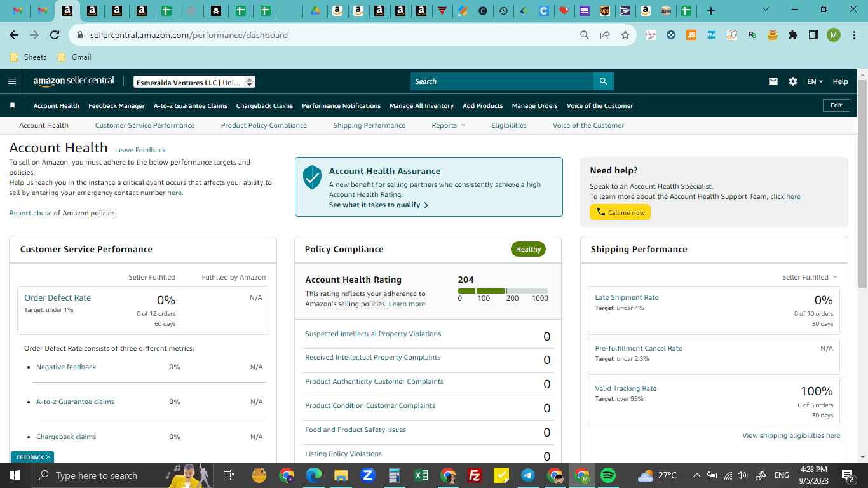Image resolution: width=868 pixels, height=488 pixels.
Task: Open Feedback Manager in favorites bar
Action: (116, 105)
